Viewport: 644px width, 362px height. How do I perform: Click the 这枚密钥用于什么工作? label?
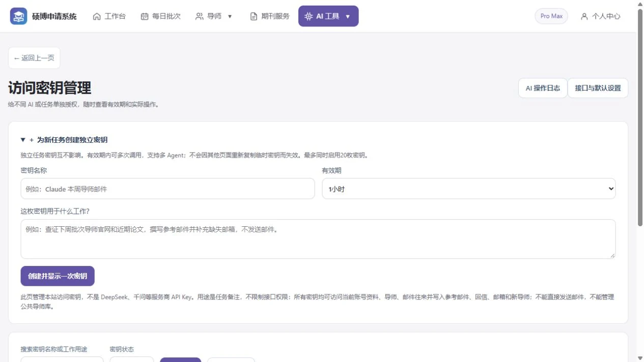(55, 212)
